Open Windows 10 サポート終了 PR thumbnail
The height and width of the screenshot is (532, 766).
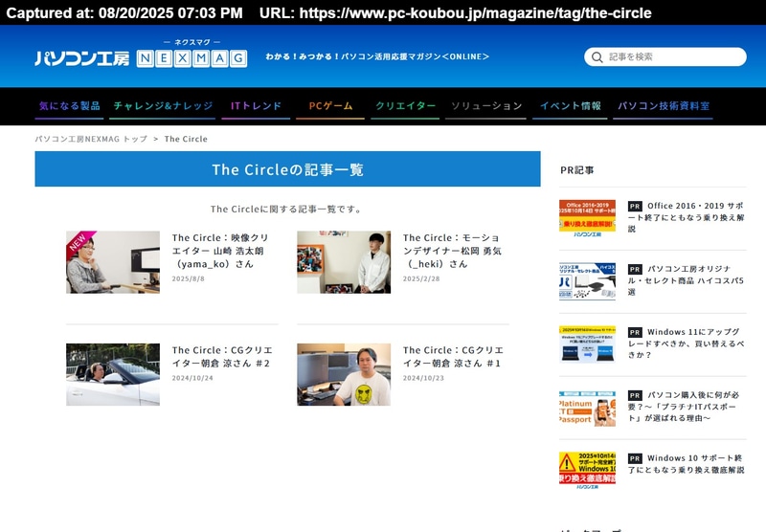click(587, 471)
